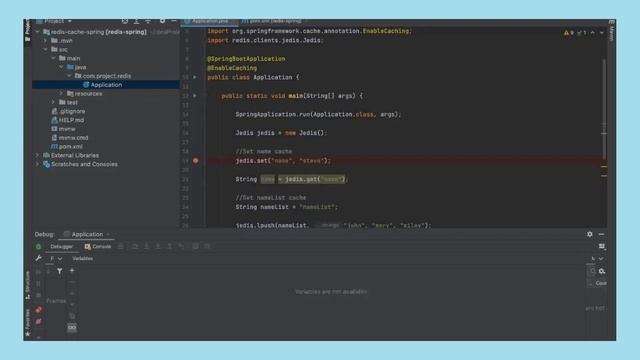Click the copy frames icon in Frames panel
The height and width of the screenshot is (360, 640).
coord(72,316)
